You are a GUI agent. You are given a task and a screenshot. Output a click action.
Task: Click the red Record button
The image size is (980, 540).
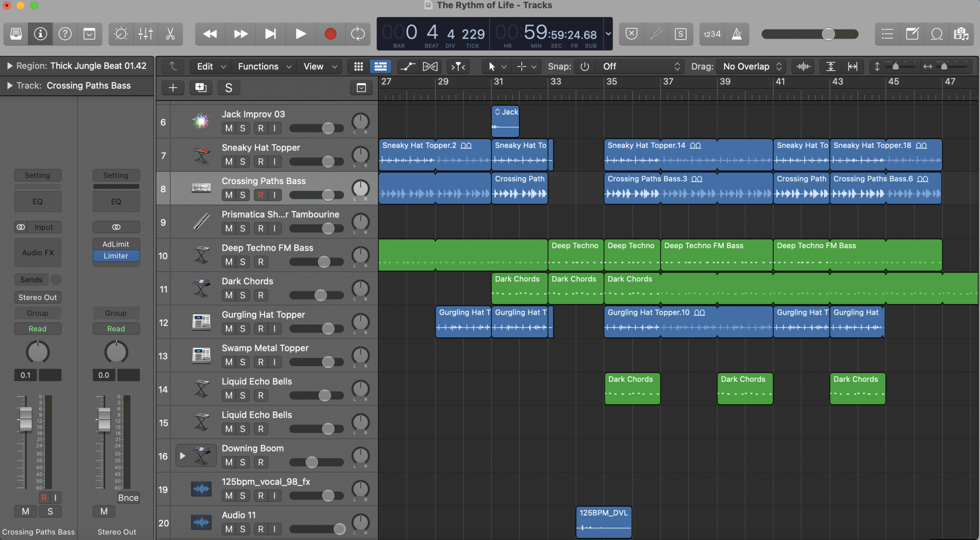[330, 34]
